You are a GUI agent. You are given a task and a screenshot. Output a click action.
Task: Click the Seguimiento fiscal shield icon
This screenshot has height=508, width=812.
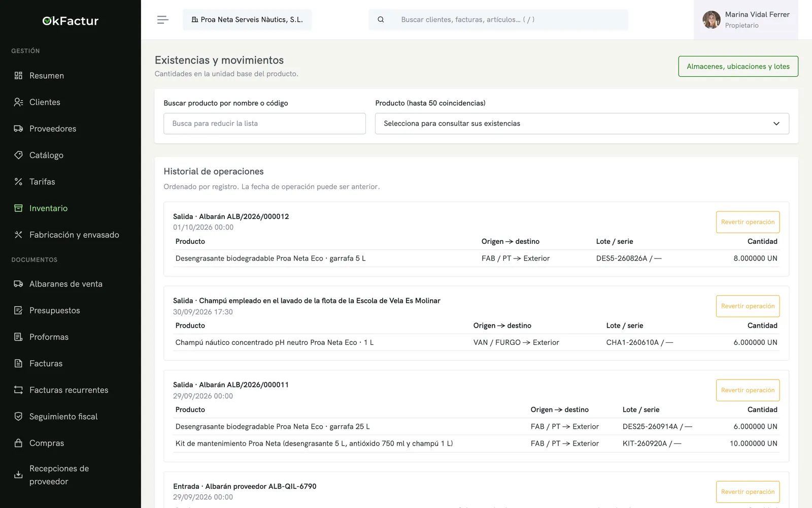pos(18,417)
